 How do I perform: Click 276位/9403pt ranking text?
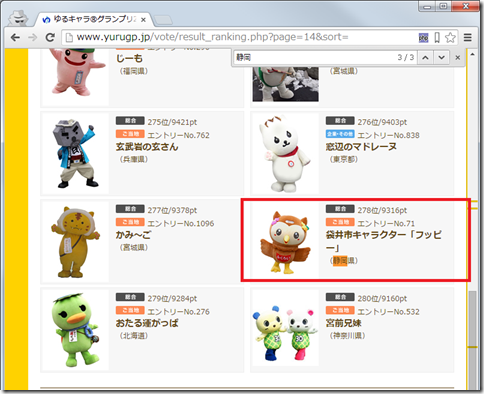coord(382,122)
